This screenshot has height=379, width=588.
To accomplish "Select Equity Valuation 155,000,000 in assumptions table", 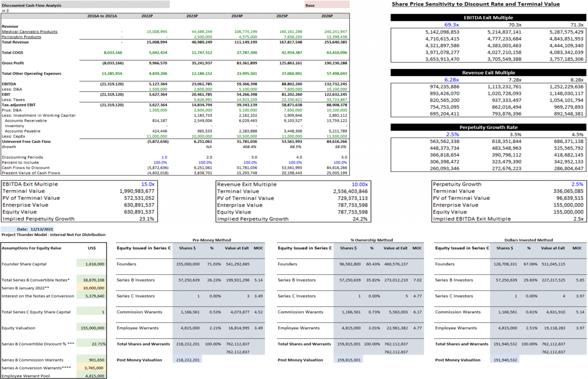I will pos(91,328).
